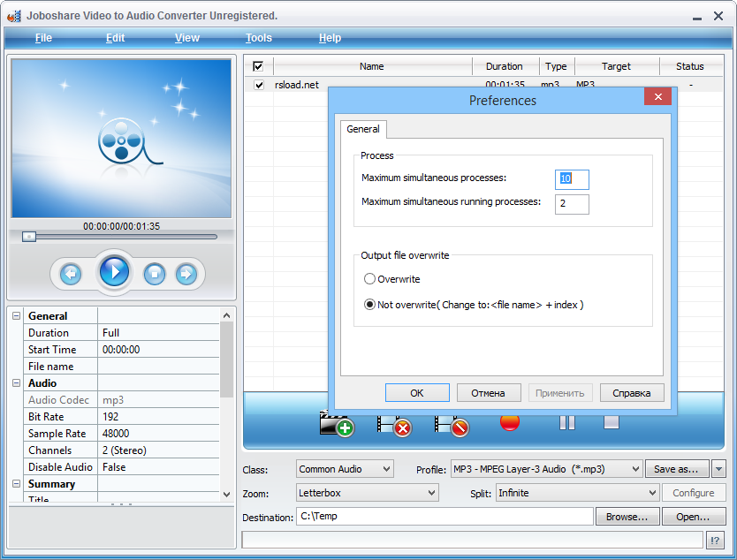Screen dimensions: 737x560
Task: Click the Add file clapperboard icon
Action: point(337,423)
